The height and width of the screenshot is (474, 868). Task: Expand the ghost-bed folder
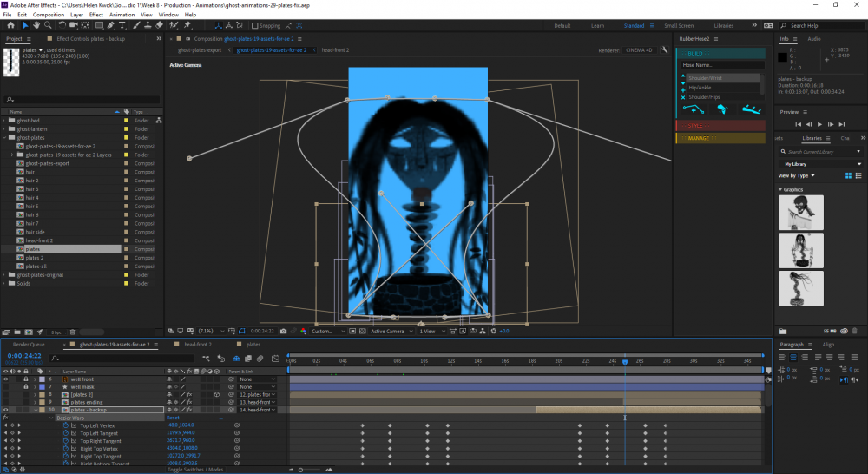[4, 120]
